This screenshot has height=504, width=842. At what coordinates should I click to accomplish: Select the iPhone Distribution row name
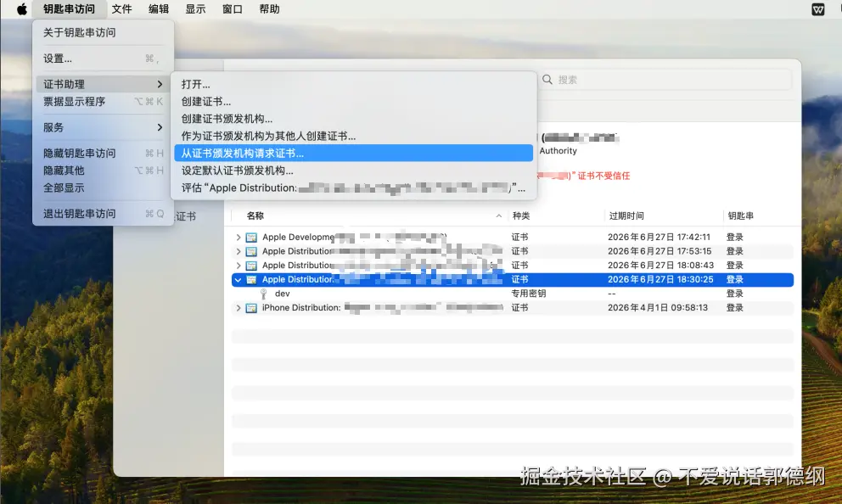300,307
